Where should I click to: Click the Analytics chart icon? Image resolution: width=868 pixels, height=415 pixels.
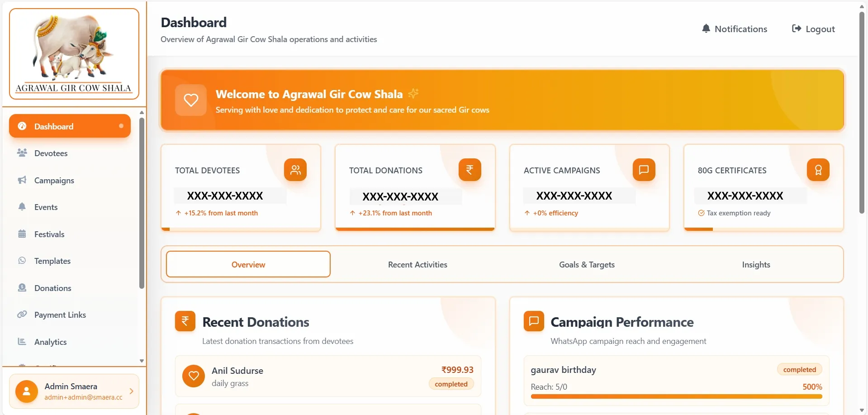click(x=22, y=342)
